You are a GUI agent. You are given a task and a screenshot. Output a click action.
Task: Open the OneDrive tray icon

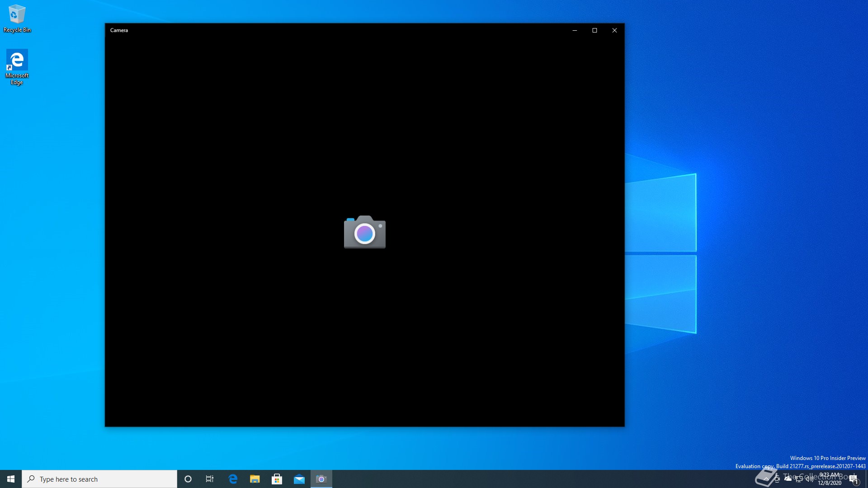788,479
